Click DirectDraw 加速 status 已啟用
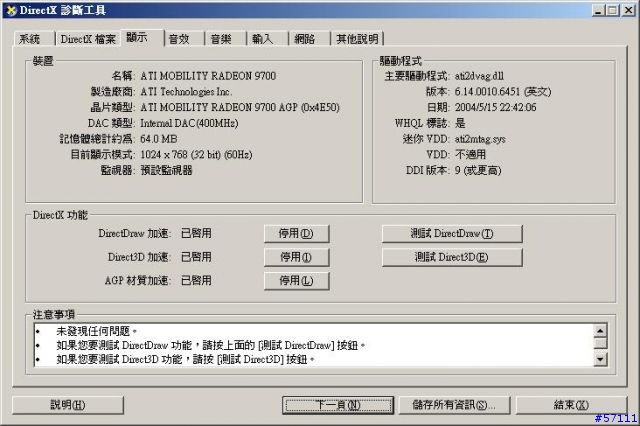 (x=196, y=233)
